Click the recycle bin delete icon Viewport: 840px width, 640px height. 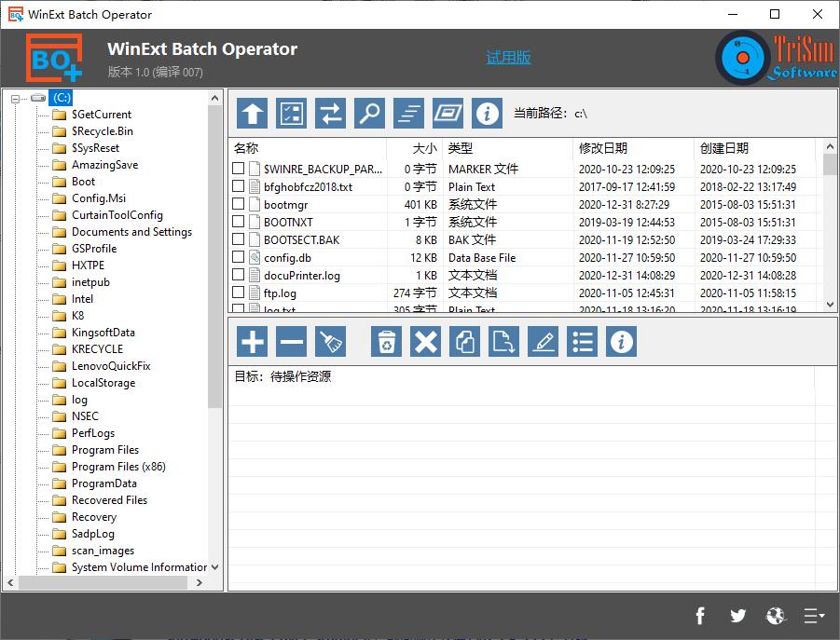pyautogui.click(x=386, y=341)
